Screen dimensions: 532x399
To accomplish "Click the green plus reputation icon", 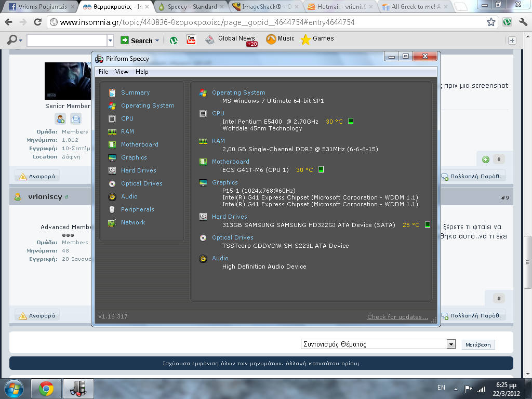I will click(x=486, y=159).
